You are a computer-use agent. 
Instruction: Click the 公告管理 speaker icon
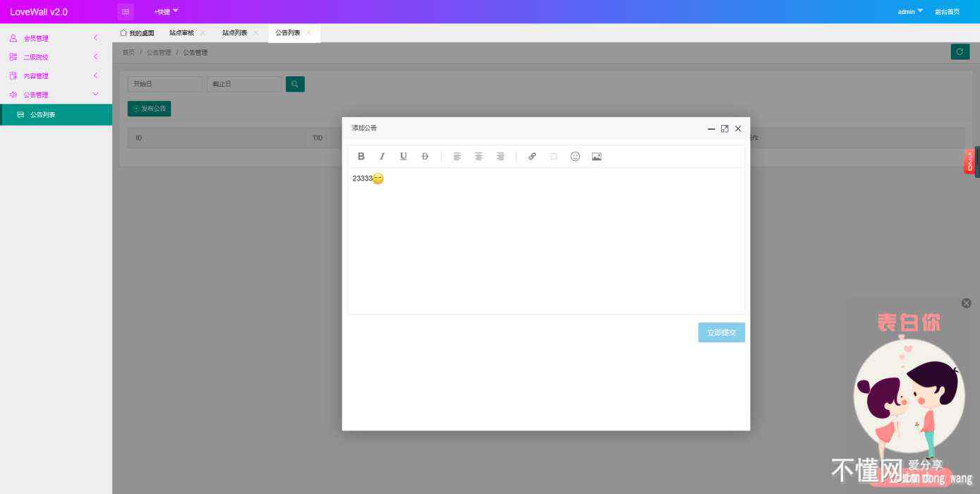[x=13, y=95]
